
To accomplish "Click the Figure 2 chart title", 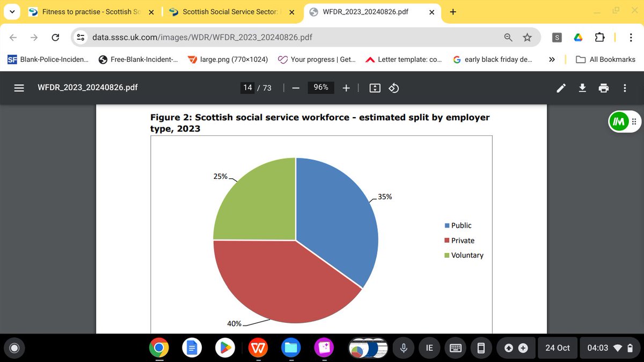I will click(320, 122).
